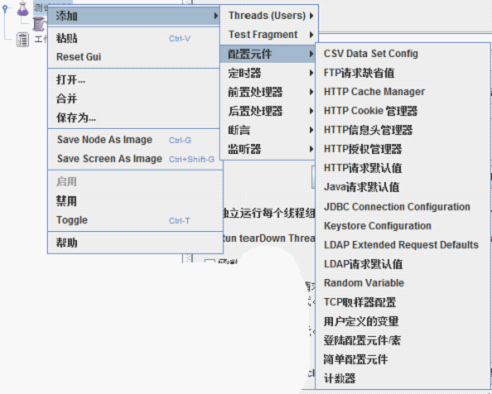Expand 配置元件 submenu
The image size is (492, 394).
tap(268, 54)
